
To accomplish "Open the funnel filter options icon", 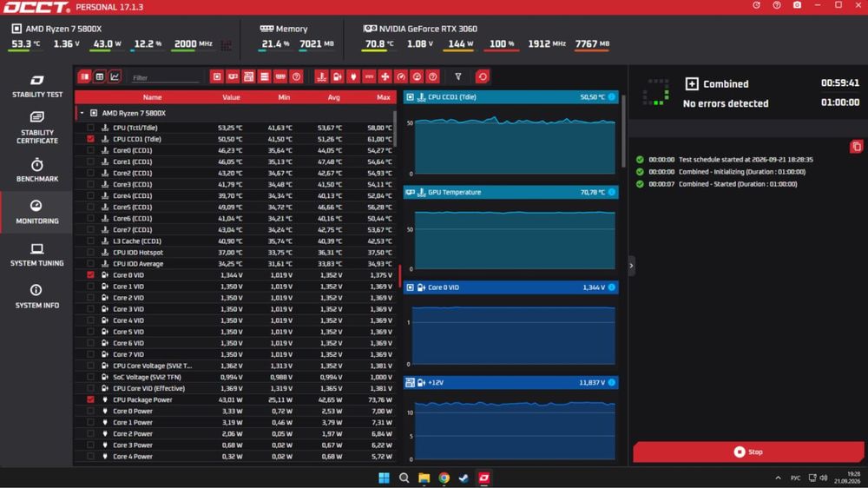I will coord(458,77).
